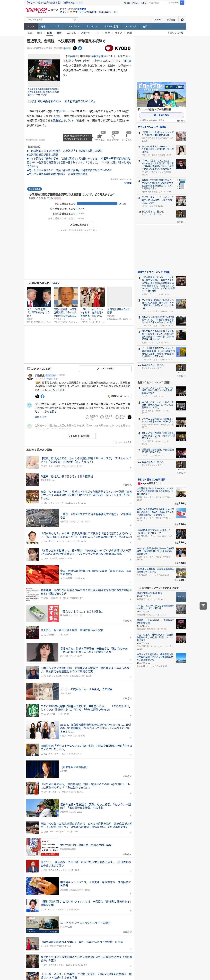Open 金正恩氏、娘と新年公演を鑑賞 article
Viewport: 210px width, 980px height.
click(72, 630)
